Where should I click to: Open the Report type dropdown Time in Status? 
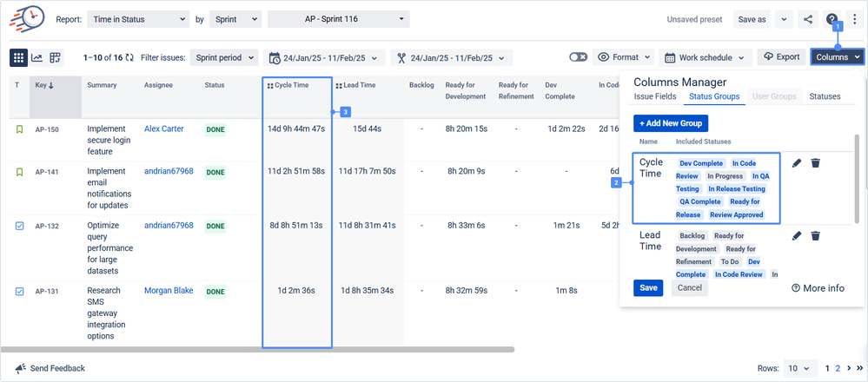(138, 19)
